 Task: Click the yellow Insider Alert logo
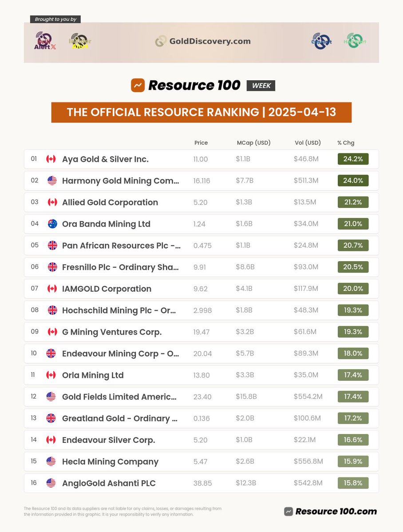coord(80,41)
